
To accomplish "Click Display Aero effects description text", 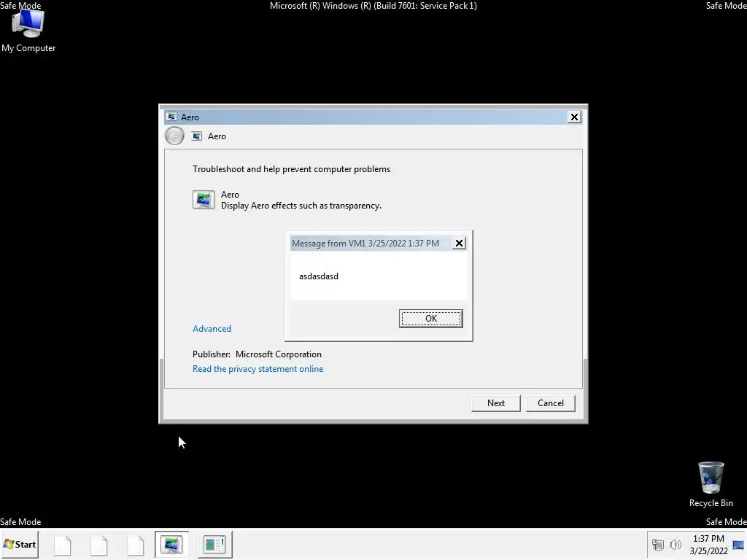I will (x=301, y=206).
